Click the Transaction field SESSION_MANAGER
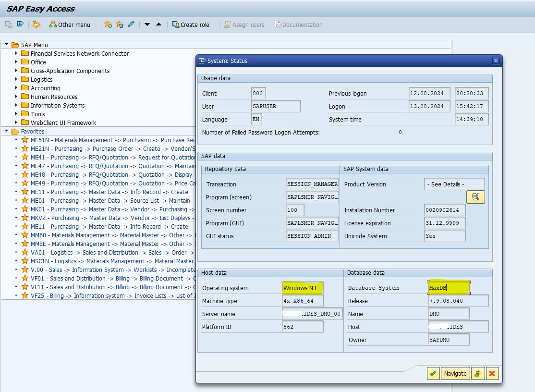Image resolution: width=535 pixels, height=392 pixels. (312, 184)
